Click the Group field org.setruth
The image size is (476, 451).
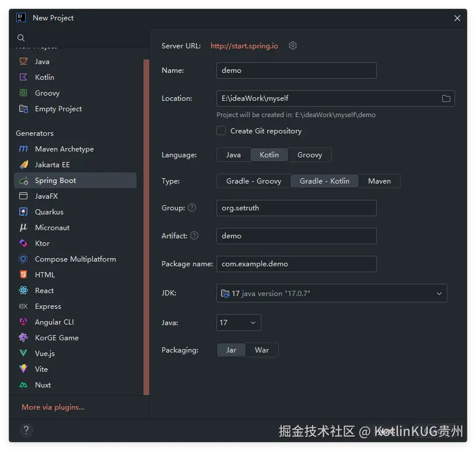pyautogui.click(x=296, y=208)
